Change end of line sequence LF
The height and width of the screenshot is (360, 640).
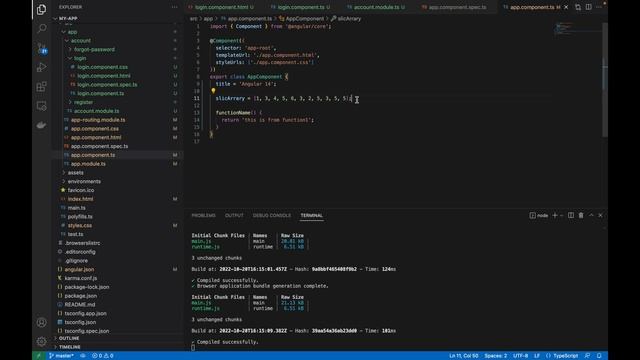tap(537, 356)
